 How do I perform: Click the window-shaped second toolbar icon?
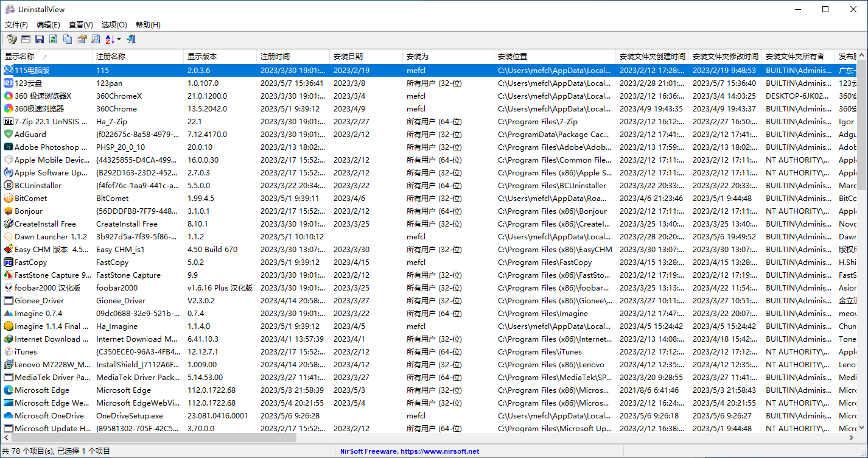coord(26,39)
